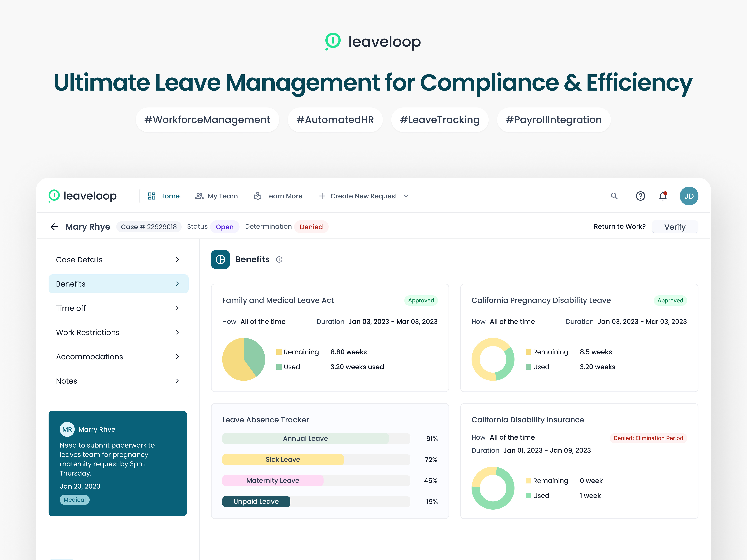Switch to the My Team page
Viewport: 747px width, 560px height.
point(216,196)
